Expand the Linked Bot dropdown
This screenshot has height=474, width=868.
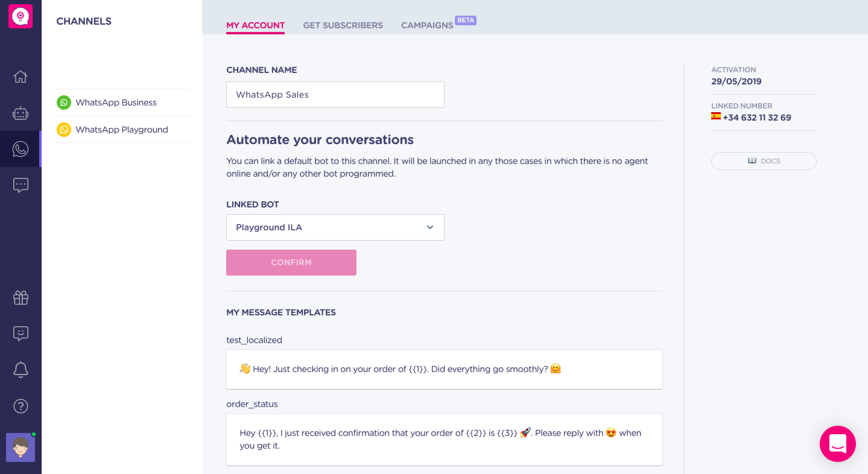tap(335, 227)
